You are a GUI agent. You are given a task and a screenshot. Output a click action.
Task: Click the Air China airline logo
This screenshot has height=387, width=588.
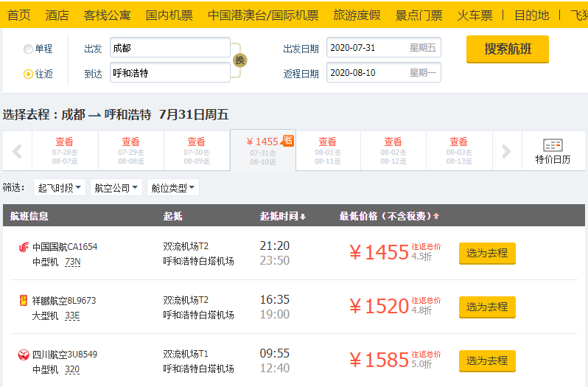pos(24,247)
